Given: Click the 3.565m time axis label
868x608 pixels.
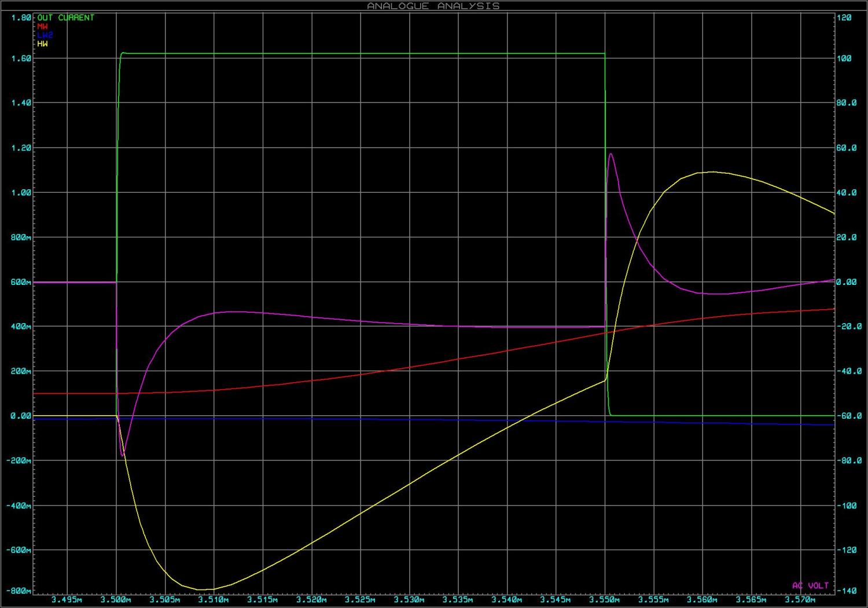Looking at the screenshot, I should (752, 600).
